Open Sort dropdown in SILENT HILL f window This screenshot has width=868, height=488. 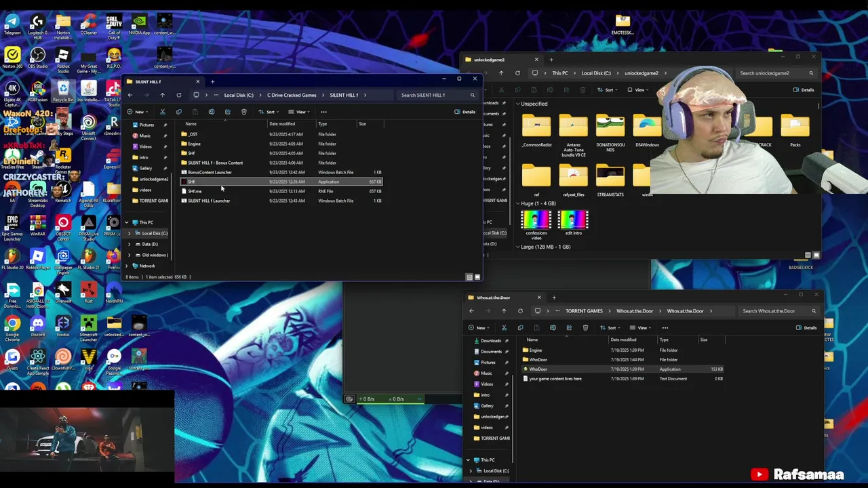tap(268, 112)
